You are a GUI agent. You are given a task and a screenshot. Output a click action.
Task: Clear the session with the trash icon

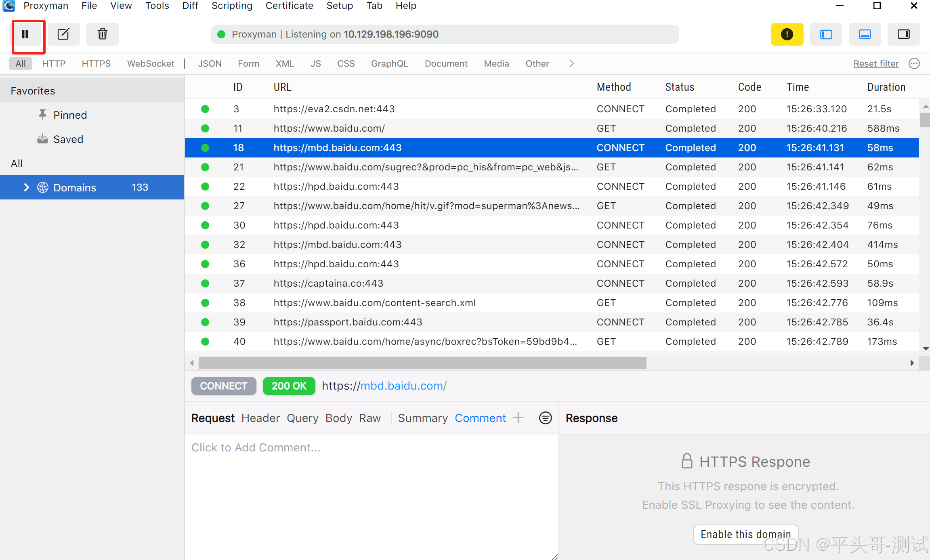click(103, 34)
